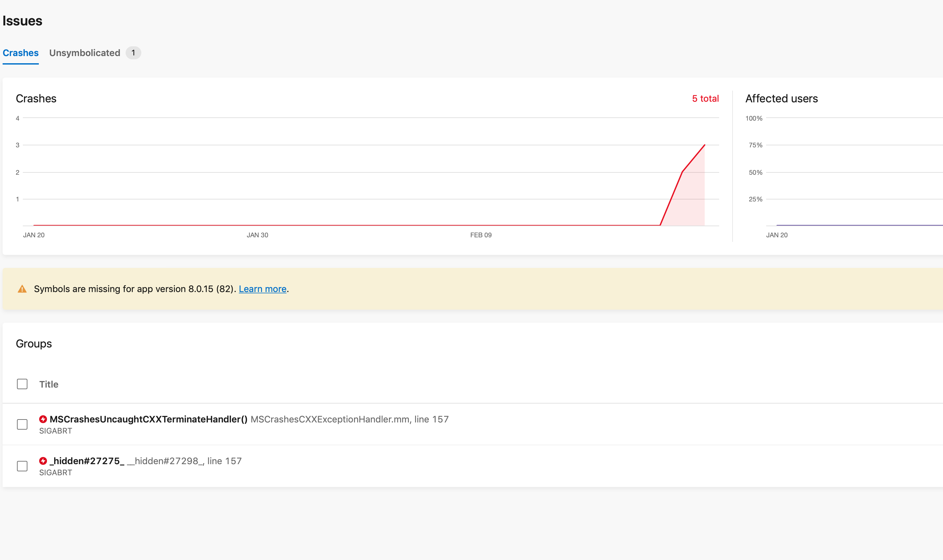Viewport: 943px width, 560px height.
Task: Click the Unsymbolicated count badge showing 1
Action: [133, 53]
